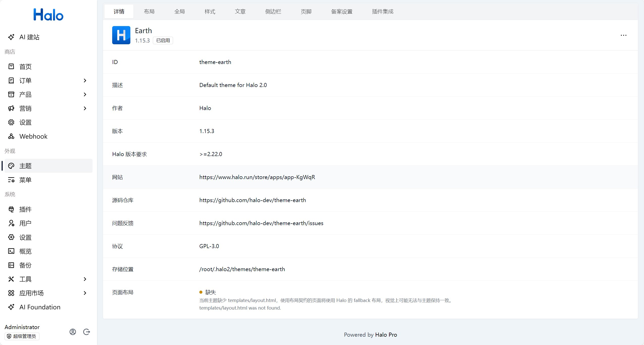644x345 pixels.
Task: Switch to the 详情 tab
Action: click(119, 11)
